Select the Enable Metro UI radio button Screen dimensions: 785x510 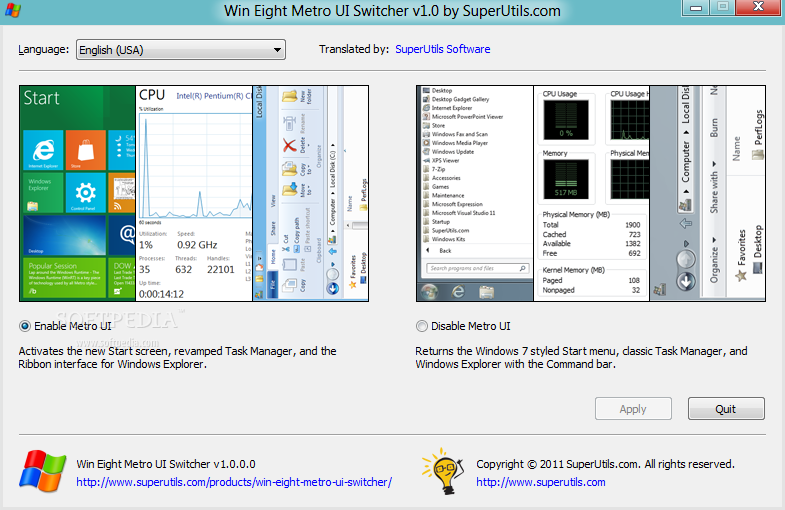coord(25,326)
